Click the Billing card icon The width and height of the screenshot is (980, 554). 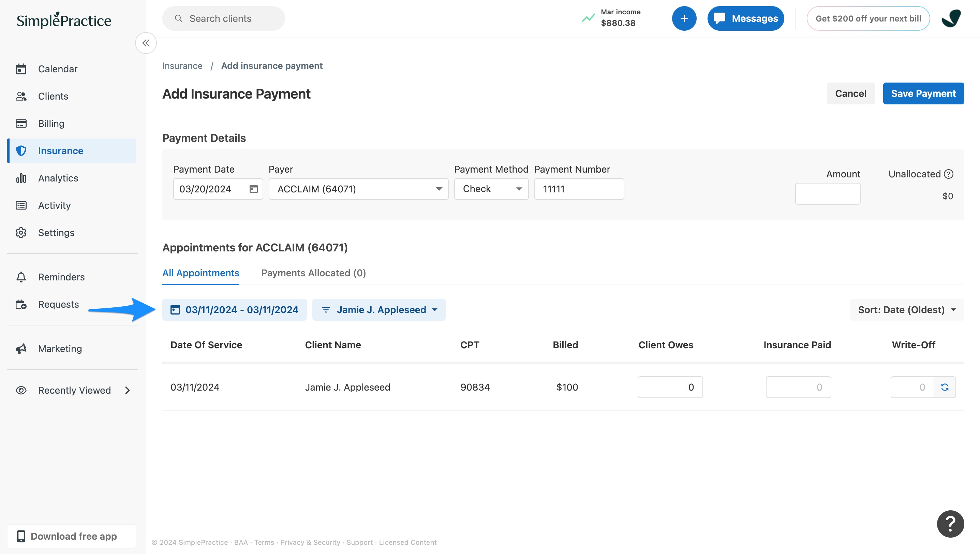pos(21,123)
